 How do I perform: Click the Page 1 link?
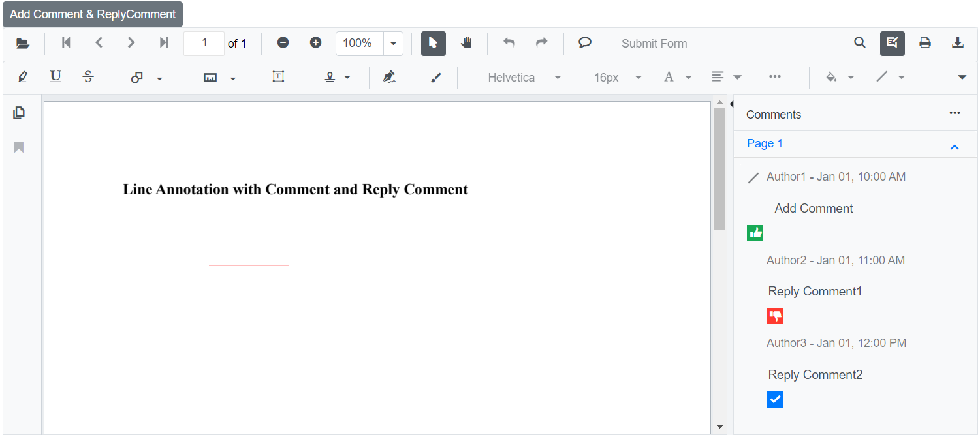pyautogui.click(x=765, y=143)
